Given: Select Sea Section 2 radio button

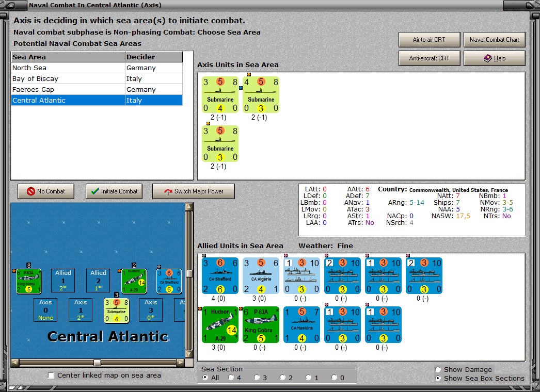Looking at the screenshot, I should click(x=283, y=378).
